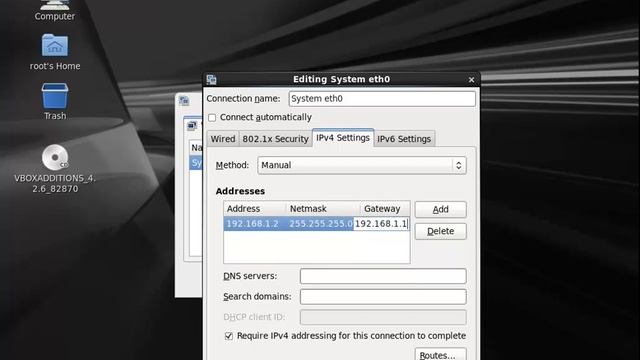
Task: Click the background Network Connections window icon
Action: pos(184,100)
